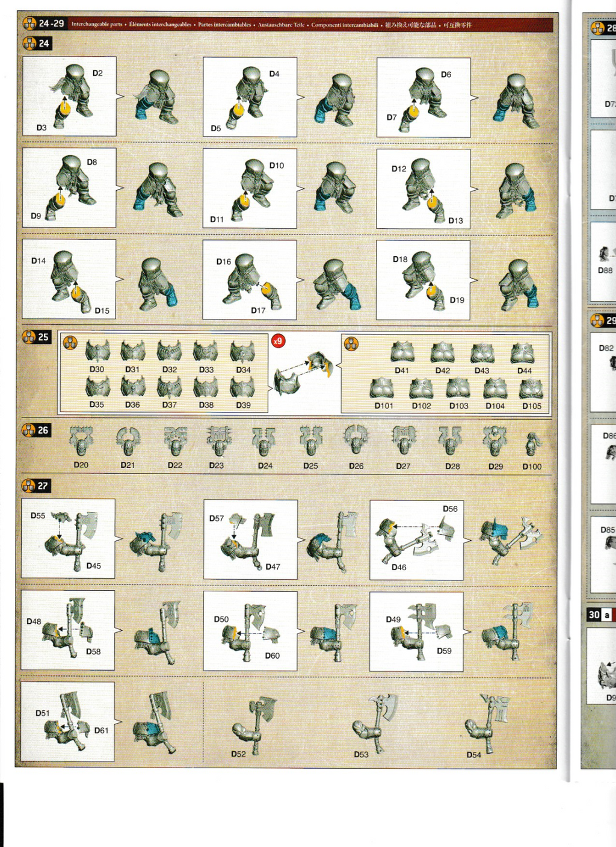Click the step 24 number badge

pyautogui.click(x=37, y=43)
